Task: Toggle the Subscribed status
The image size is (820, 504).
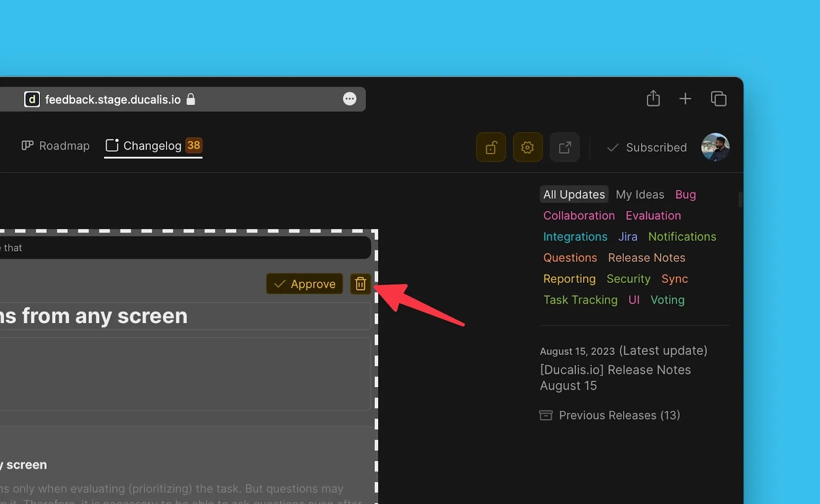Action: click(x=647, y=148)
